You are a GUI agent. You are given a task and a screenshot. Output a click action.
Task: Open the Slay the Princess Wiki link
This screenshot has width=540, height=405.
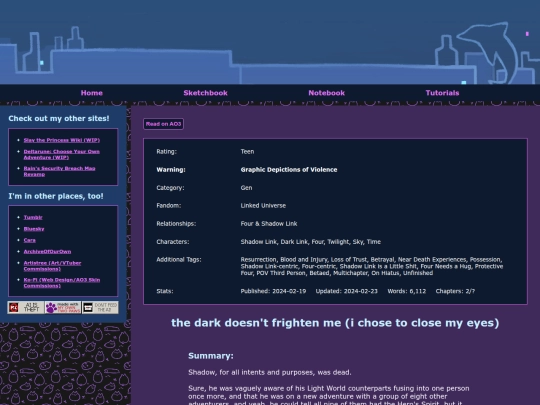coord(62,140)
